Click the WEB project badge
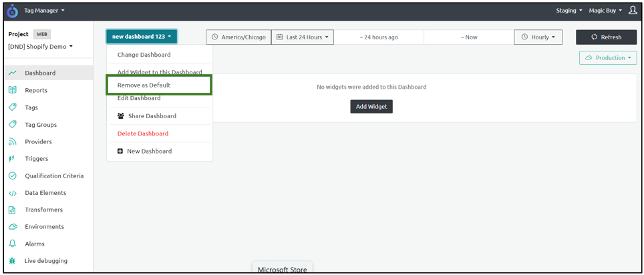Image resolution: width=644 pixels, height=275 pixels. (x=42, y=35)
